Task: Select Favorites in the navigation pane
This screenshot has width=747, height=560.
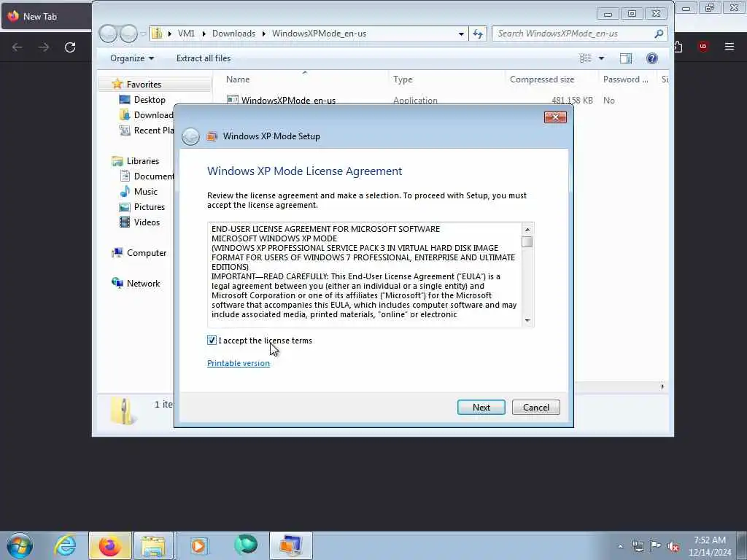Action: [144, 85]
